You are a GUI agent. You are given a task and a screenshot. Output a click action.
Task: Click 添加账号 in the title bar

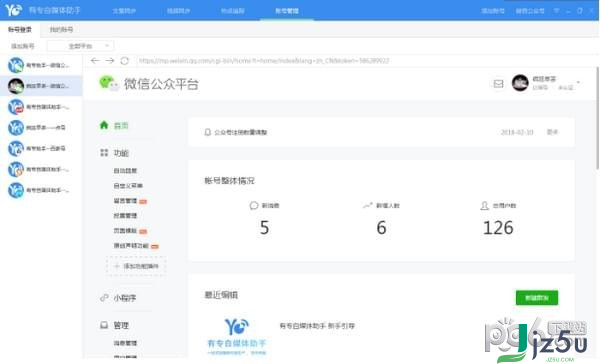coord(493,11)
